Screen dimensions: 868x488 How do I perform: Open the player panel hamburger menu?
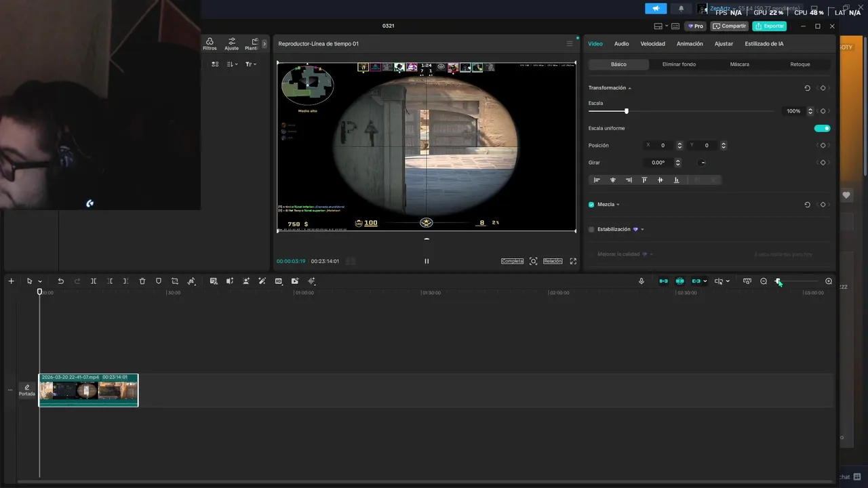pos(570,43)
